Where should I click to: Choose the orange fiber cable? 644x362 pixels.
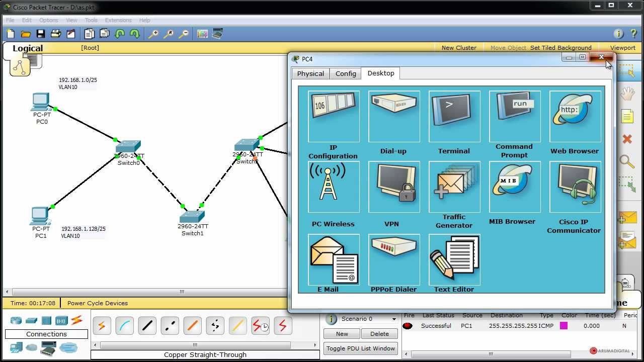pos(192,326)
